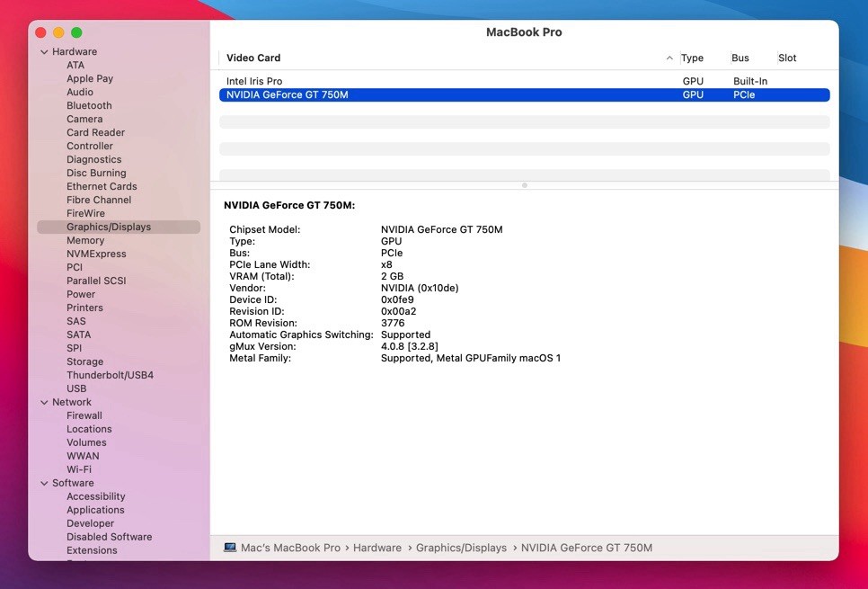This screenshot has height=589, width=868.
Task: Select Applications under Software
Action: [x=95, y=510]
